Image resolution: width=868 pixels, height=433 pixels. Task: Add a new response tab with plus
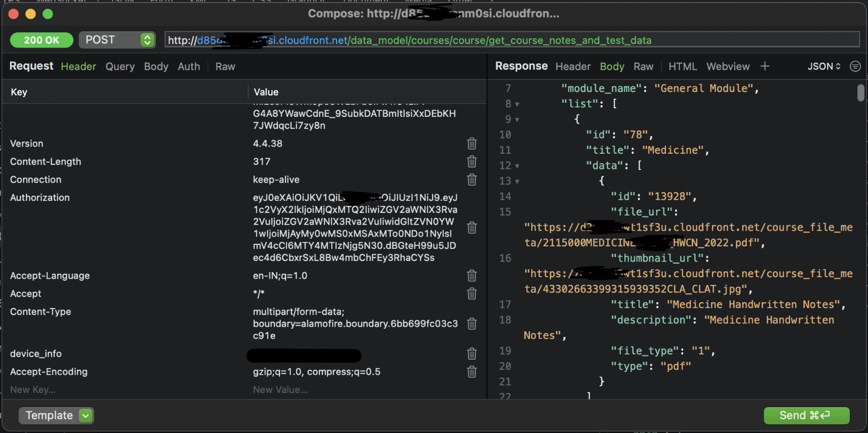tap(765, 66)
